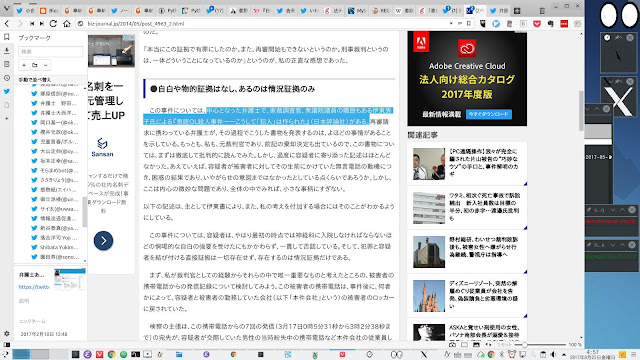Screen dimensions: 640x360
Task: Open the ワタミ related article
Action: [467, 208]
